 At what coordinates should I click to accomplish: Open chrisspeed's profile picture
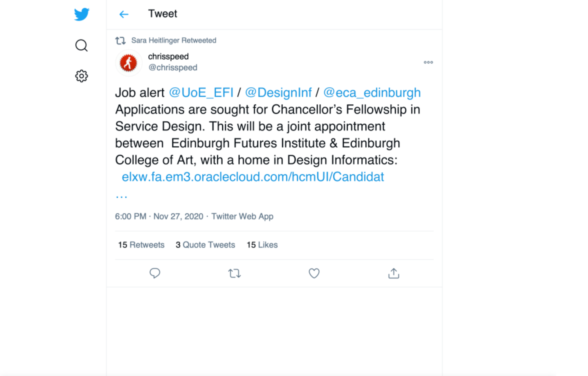(x=128, y=63)
